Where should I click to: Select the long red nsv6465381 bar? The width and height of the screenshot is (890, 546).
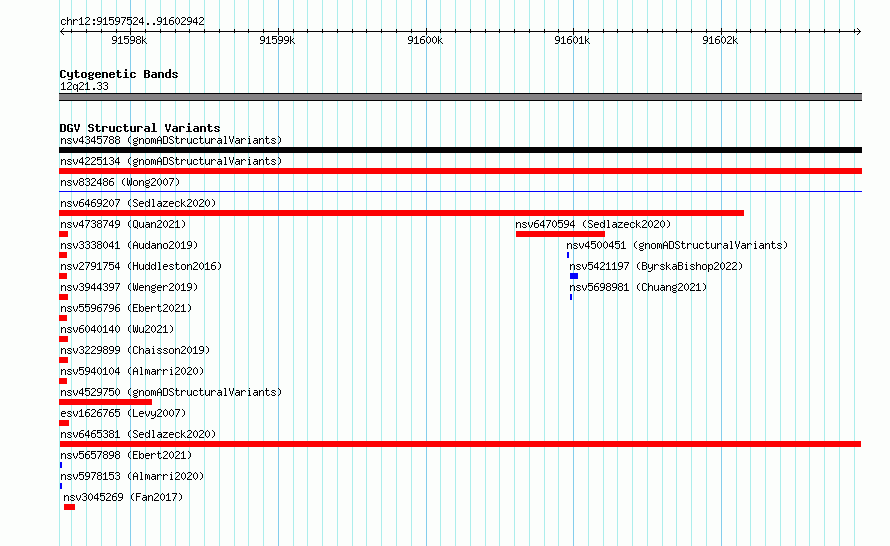pos(460,444)
